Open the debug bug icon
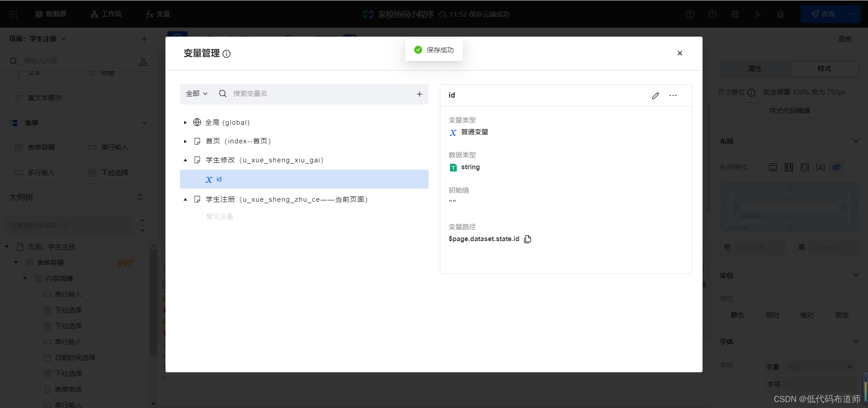The height and width of the screenshot is (408, 868). (780, 14)
